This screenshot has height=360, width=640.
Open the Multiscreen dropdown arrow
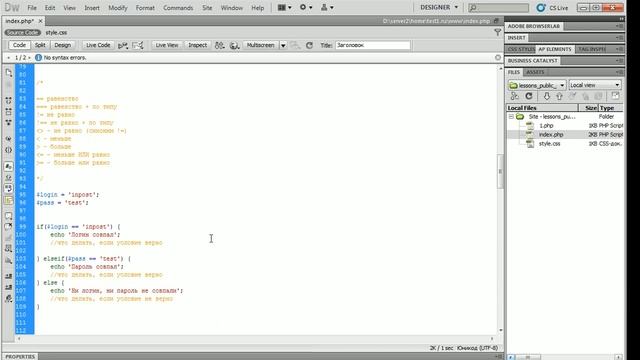coord(283,45)
